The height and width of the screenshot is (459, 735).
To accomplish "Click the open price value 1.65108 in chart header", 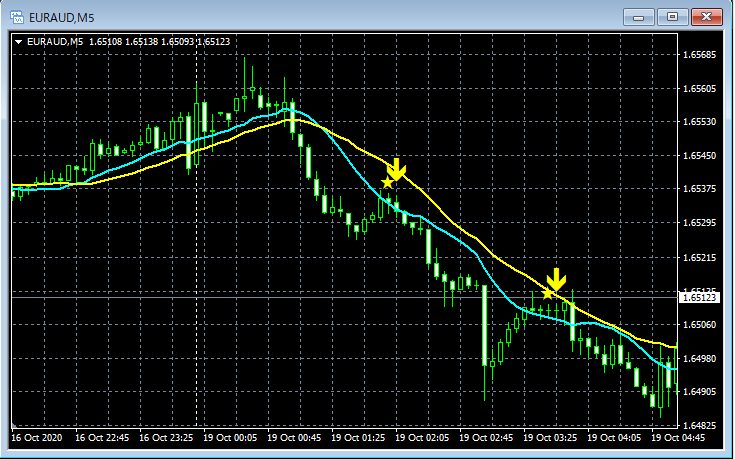I will point(105,42).
